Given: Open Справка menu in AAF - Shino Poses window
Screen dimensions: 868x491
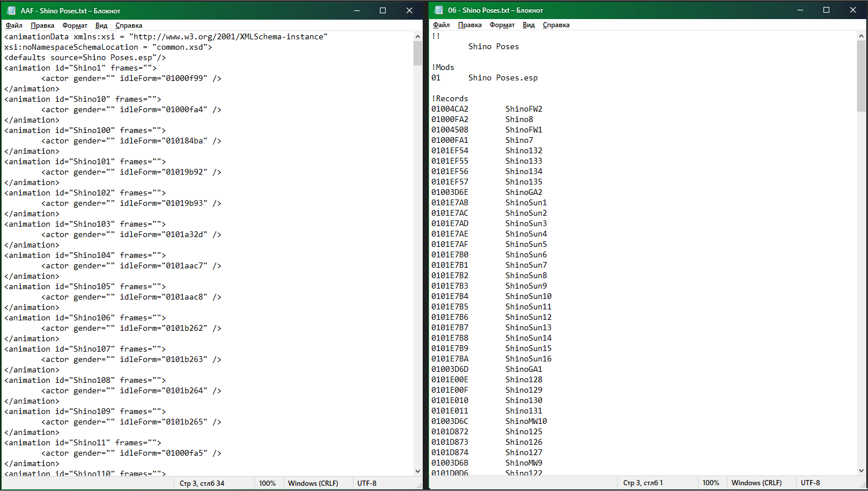Looking at the screenshot, I should 128,25.
